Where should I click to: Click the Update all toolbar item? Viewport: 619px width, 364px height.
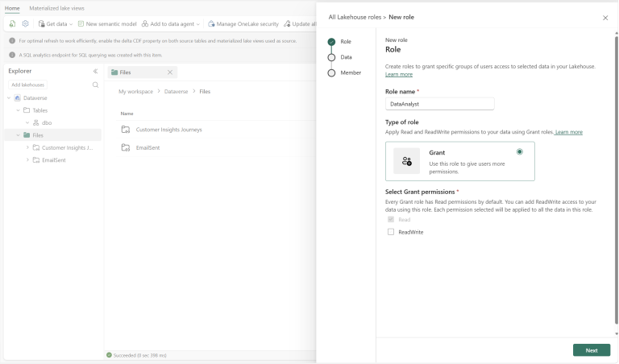click(x=300, y=24)
